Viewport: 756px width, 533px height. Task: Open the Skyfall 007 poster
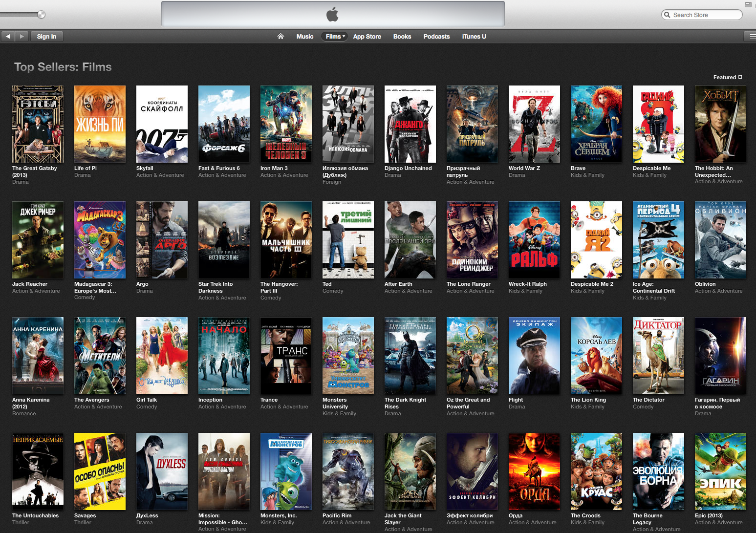click(162, 124)
